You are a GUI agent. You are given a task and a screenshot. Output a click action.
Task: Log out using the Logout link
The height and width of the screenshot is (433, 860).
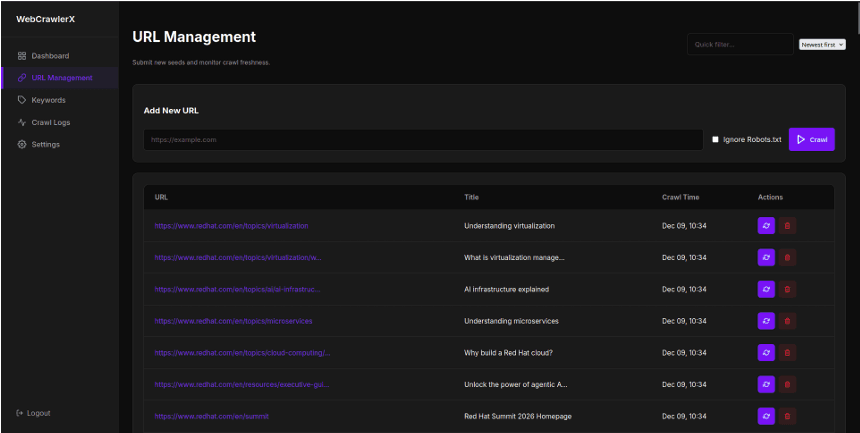(x=38, y=413)
